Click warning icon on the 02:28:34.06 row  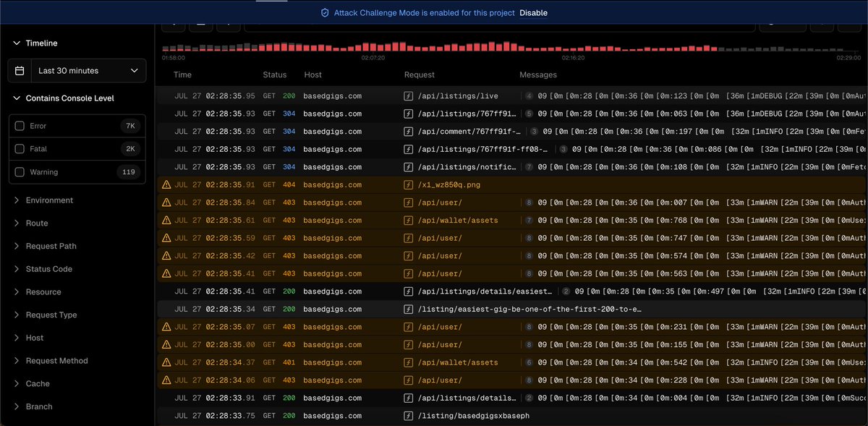[166, 380]
